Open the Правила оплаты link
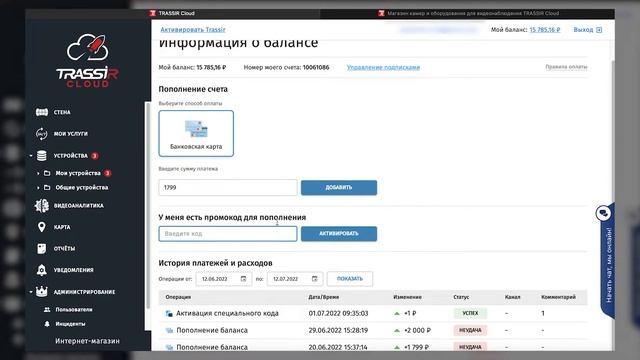The width and height of the screenshot is (640, 360). click(x=566, y=67)
